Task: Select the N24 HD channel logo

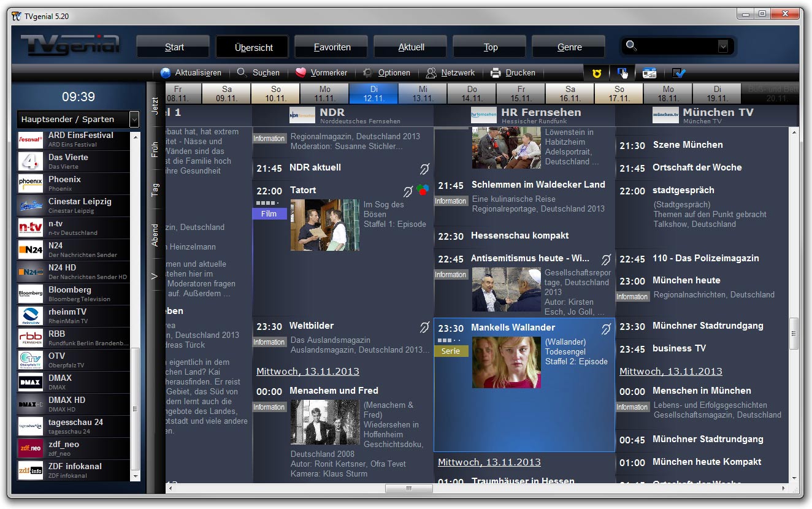Action: point(31,272)
